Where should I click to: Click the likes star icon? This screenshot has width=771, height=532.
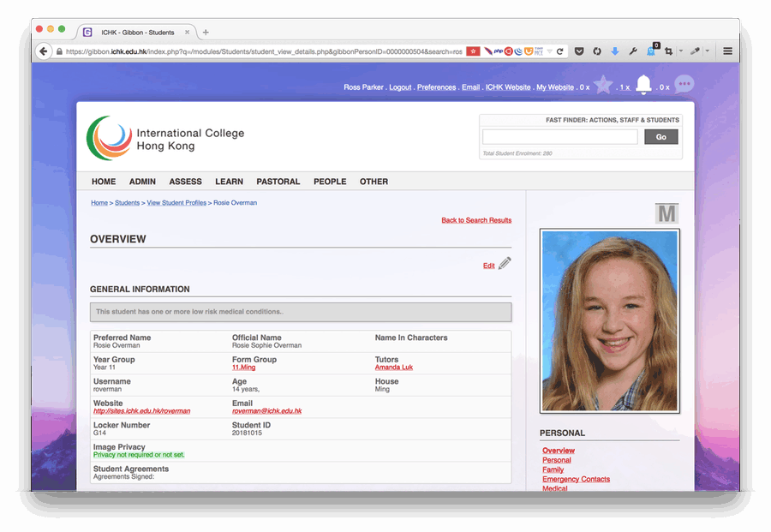tap(603, 85)
